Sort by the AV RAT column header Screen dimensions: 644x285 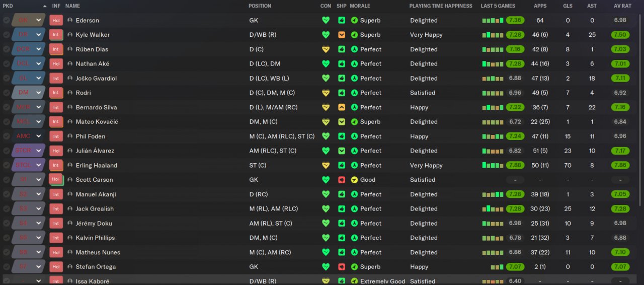pyautogui.click(x=620, y=6)
